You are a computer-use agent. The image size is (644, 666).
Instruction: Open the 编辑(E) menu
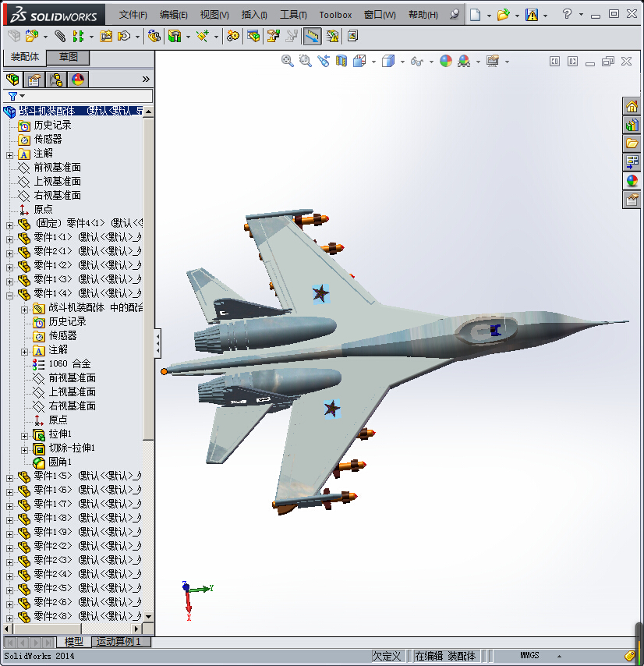pos(173,15)
